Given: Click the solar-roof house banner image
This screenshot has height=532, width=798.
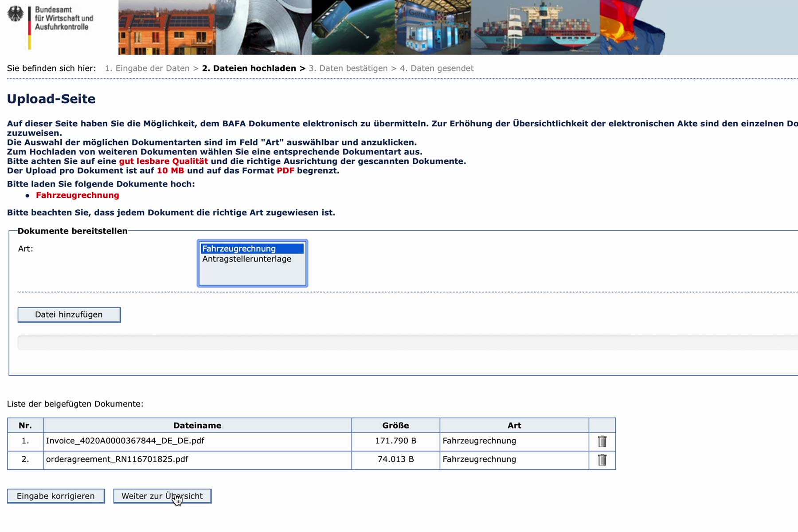Looking at the screenshot, I should tap(167, 27).
